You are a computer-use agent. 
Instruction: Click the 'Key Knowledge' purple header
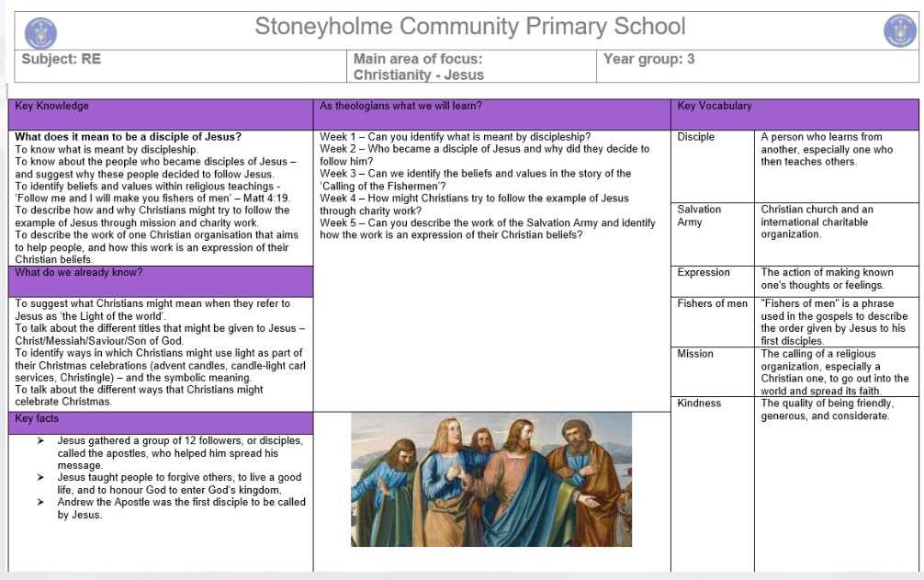point(161,114)
